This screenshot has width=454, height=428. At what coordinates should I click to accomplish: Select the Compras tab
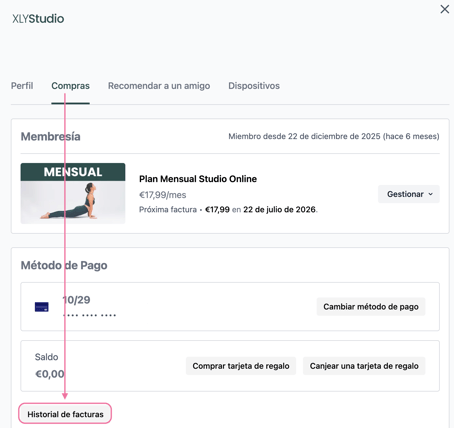tap(70, 86)
